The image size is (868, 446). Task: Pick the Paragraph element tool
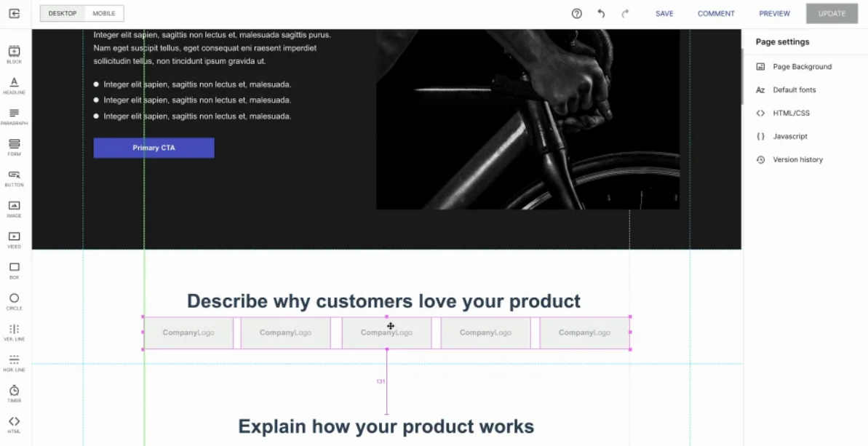pyautogui.click(x=15, y=116)
